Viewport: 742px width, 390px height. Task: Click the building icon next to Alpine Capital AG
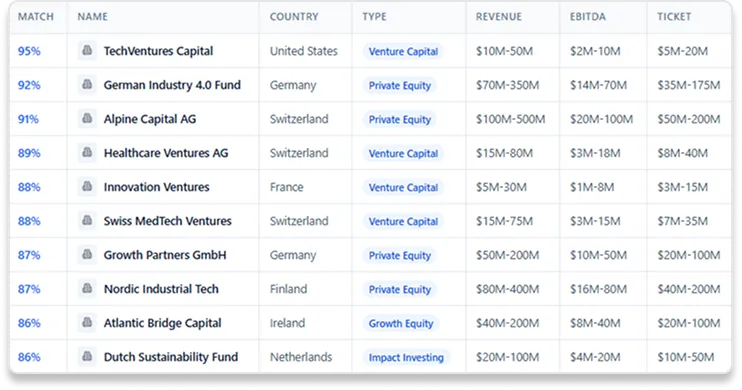click(x=87, y=118)
